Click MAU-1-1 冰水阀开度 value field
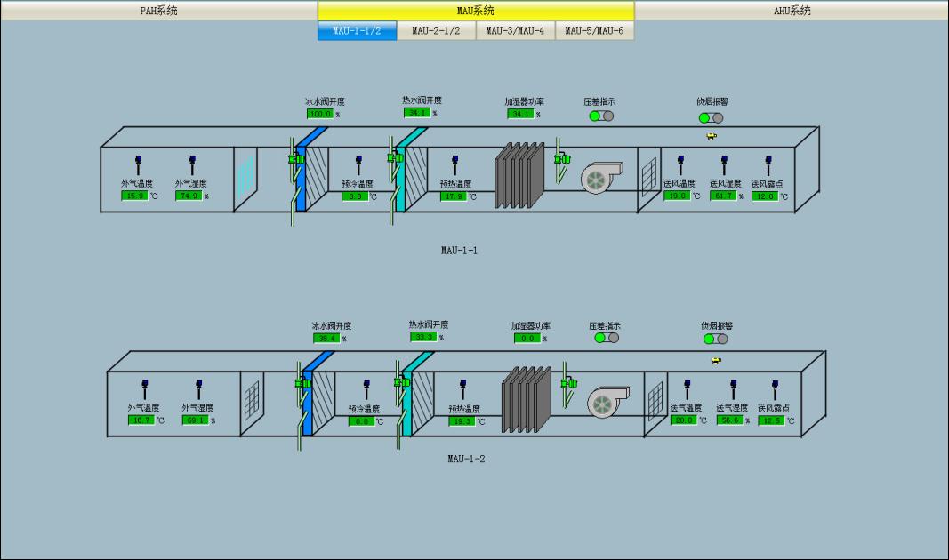 click(x=319, y=114)
